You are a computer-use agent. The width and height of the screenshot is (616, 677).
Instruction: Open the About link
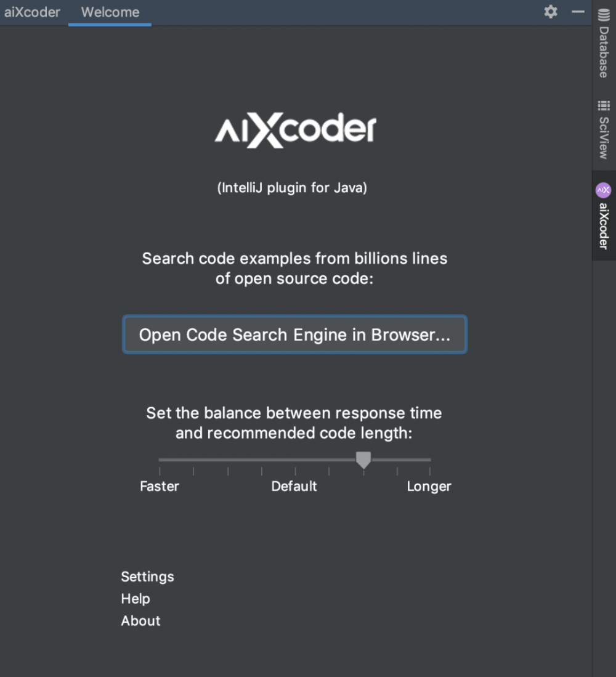point(140,620)
